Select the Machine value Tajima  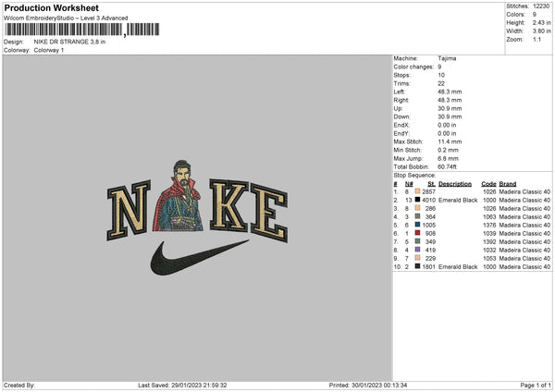(447, 58)
